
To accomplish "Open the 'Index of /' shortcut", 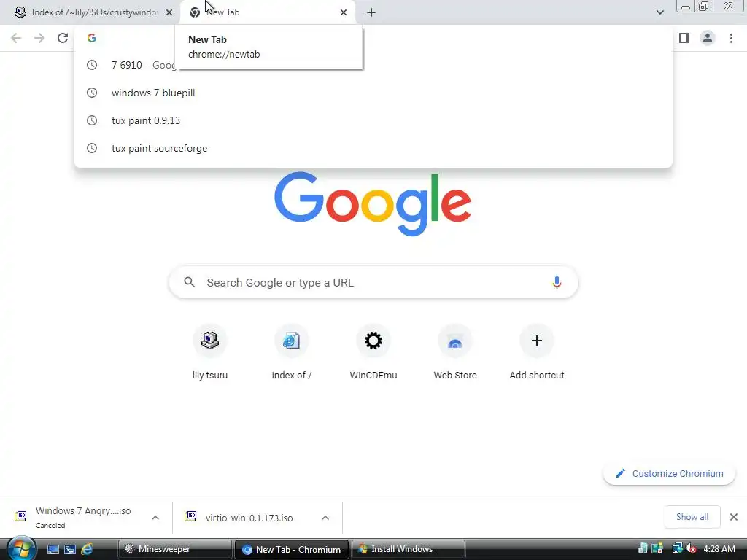I will tap(291, 353).
